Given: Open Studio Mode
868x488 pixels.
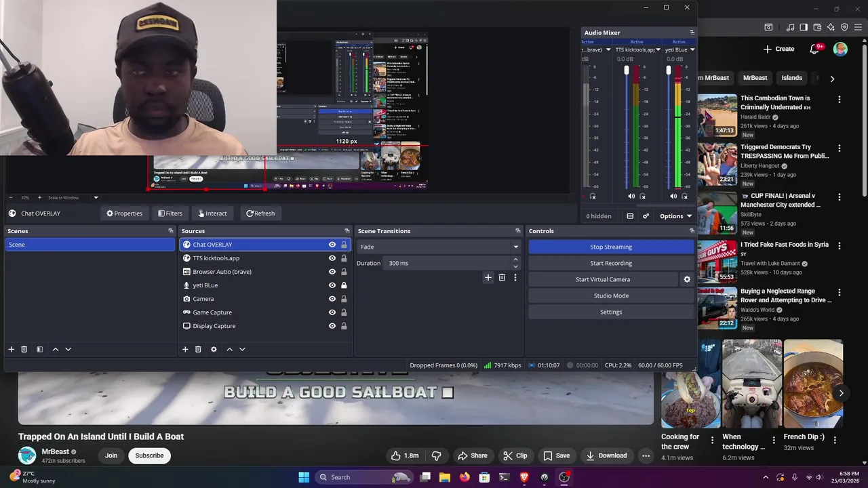Looking at the screenshot, I should (x=611, y=296).
